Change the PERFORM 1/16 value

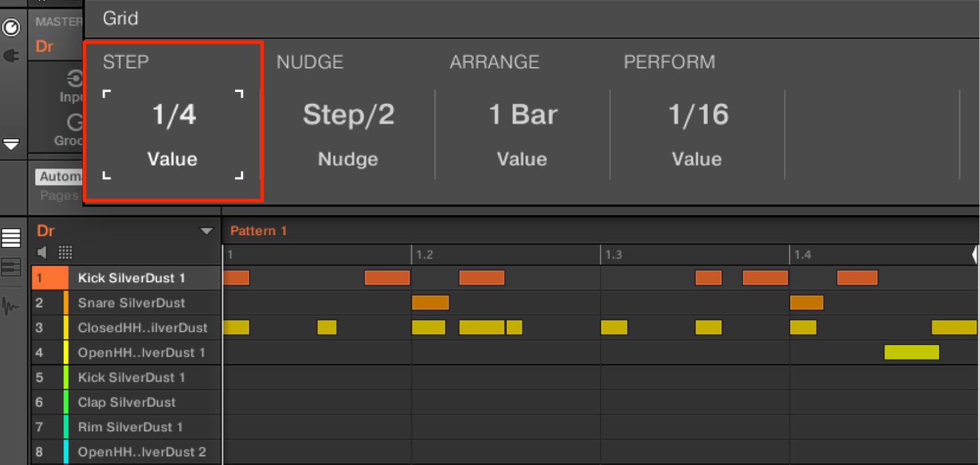[698, 115]
